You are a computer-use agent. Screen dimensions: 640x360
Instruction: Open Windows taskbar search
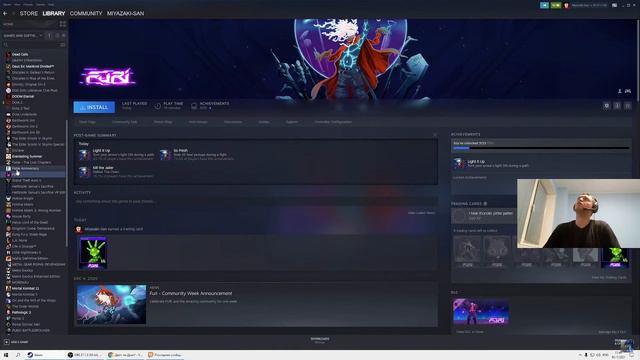click(x=18, y=355)
